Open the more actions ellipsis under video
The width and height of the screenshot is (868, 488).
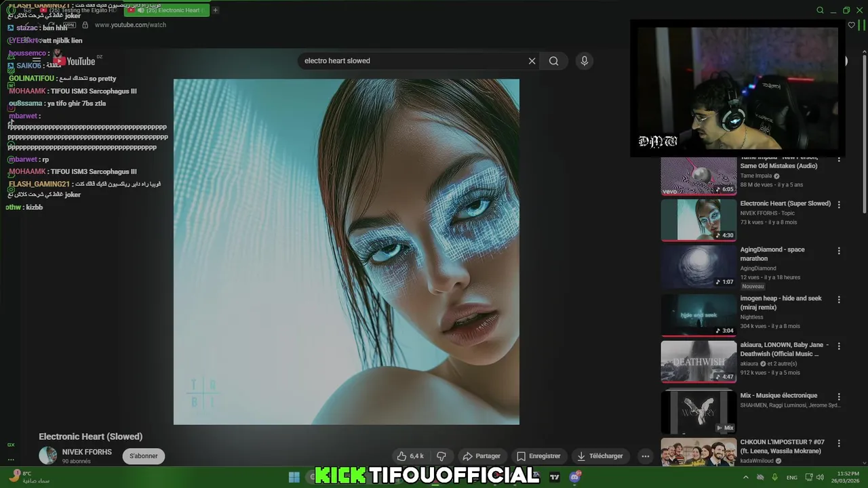click(646, 456)
